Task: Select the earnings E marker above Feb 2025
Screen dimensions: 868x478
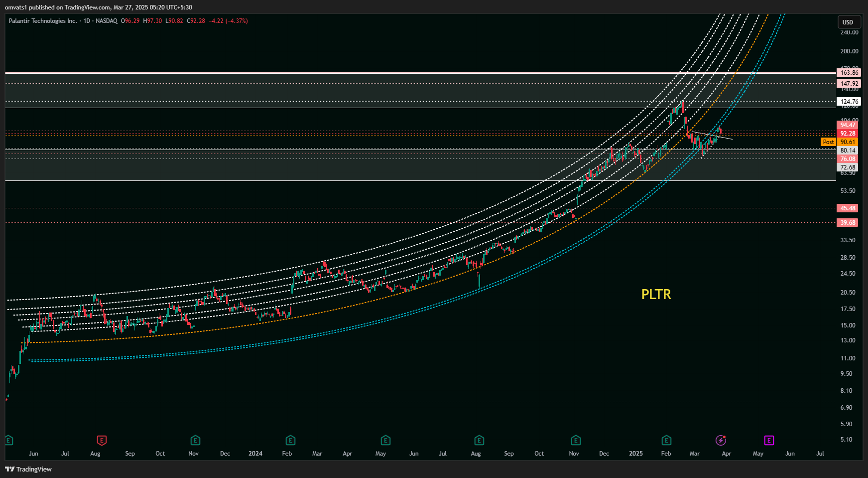Action: (666, 440)
